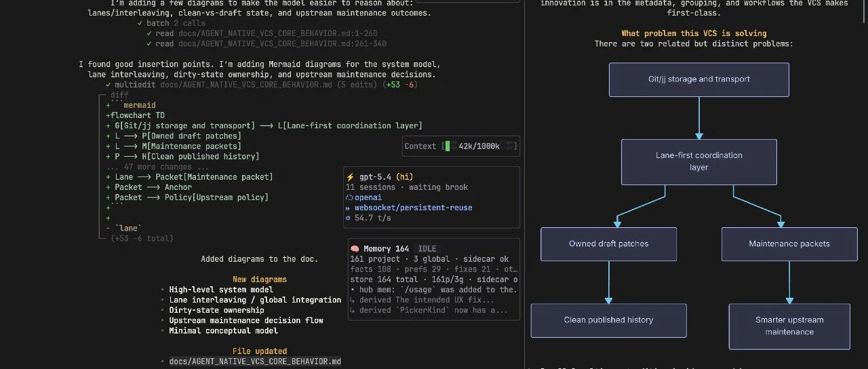Collapse the diff block header
This screenshot has width=868, height=369.
click(119, 95)
